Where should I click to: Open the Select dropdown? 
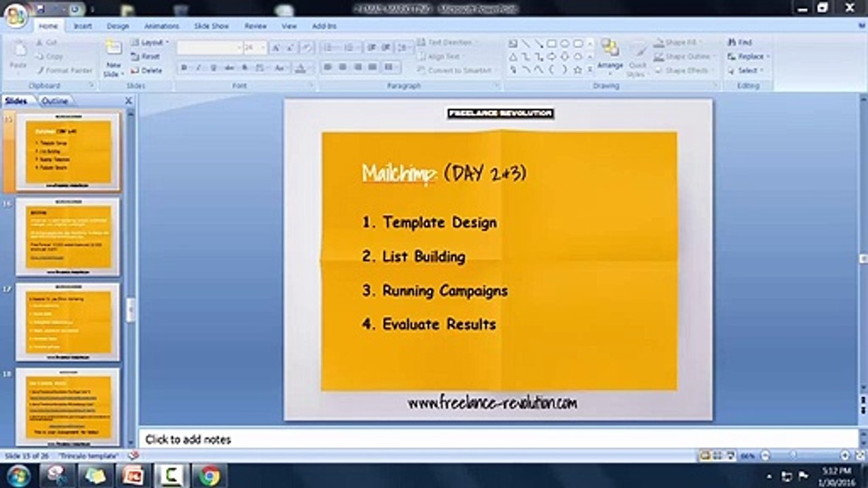point(745,70)
